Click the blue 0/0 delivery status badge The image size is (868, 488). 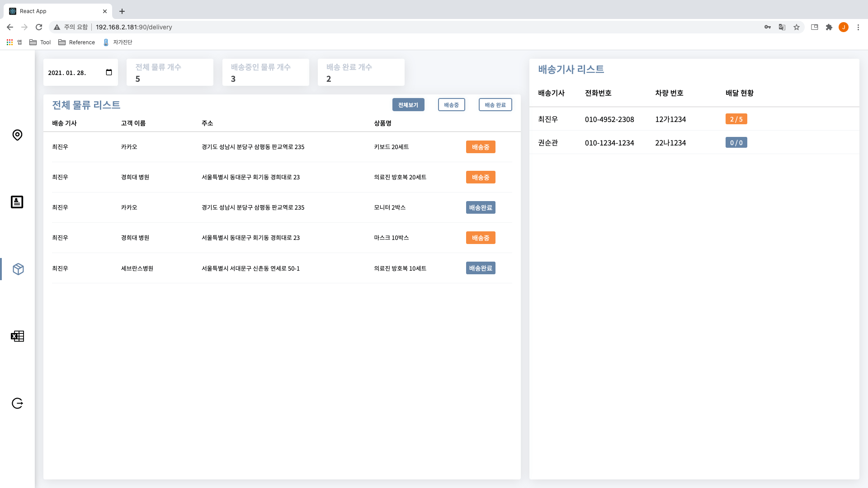[736, 143]
